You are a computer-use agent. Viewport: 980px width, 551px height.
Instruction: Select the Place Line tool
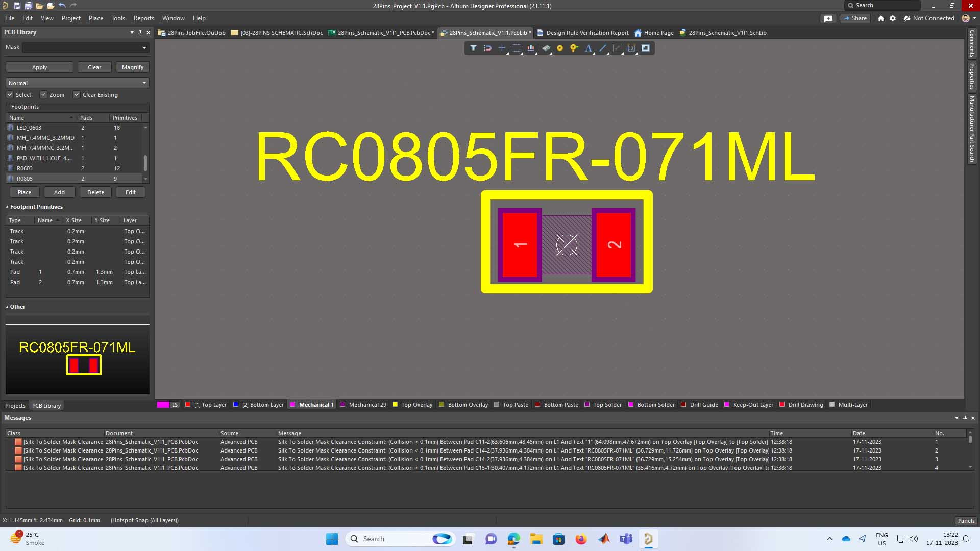[603, 48]
